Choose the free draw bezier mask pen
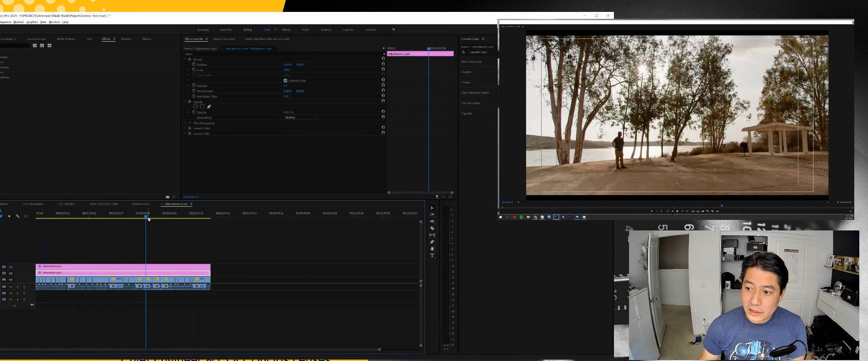Screen dimensions: 868x361 coord(209,107)
